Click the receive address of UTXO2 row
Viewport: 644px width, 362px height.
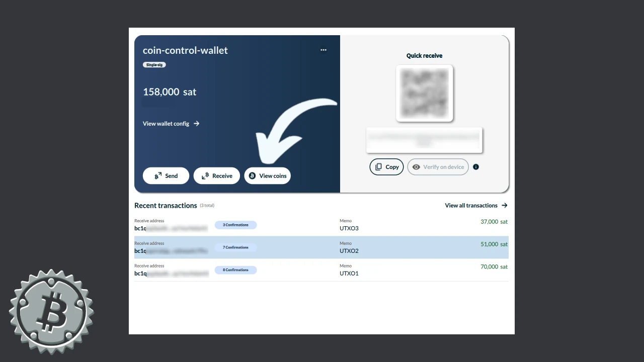171,251
